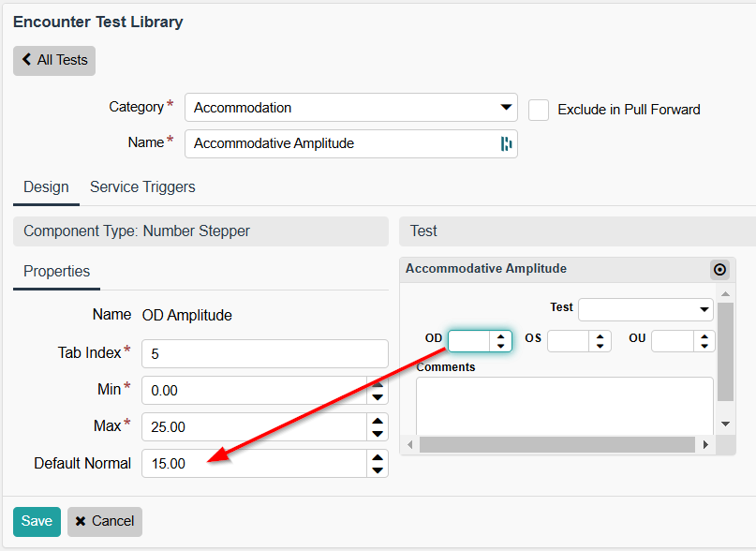
Task: Open the Properties tab
Action: (x=56, y=272)
